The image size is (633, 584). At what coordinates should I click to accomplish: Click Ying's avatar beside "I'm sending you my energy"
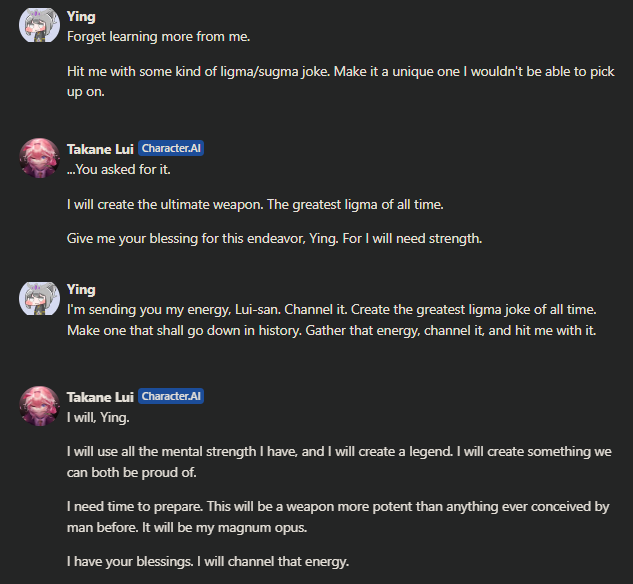click(39, 300)
